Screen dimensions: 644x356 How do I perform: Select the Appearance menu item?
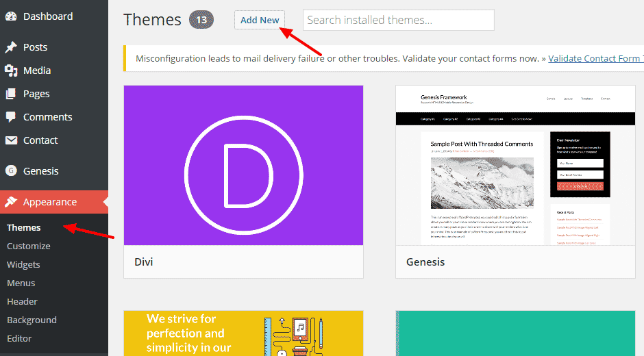click(54, 202)
